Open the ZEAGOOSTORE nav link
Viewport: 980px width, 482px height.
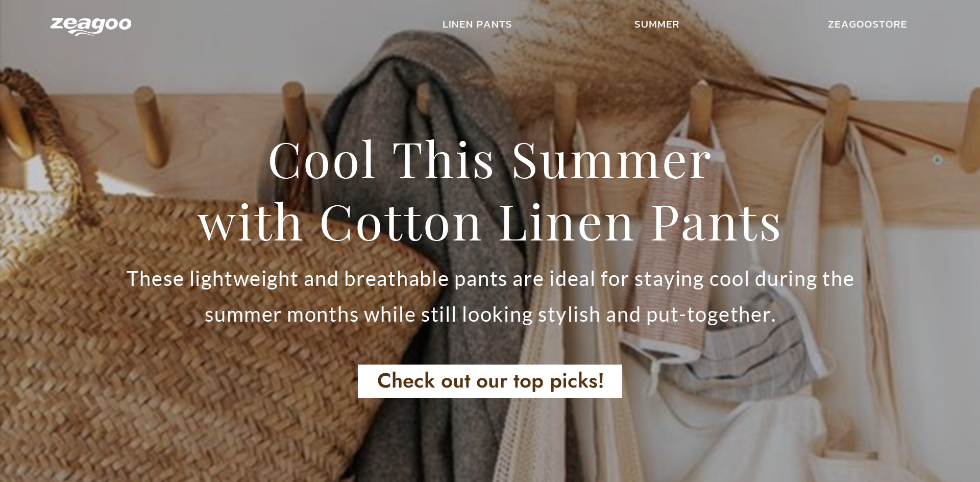tap(867, 25)
